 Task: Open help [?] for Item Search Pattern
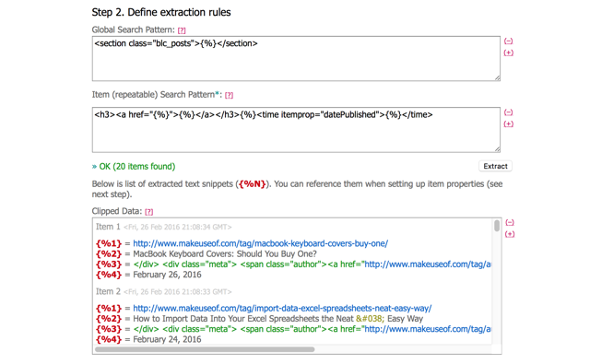pos(229,95)
